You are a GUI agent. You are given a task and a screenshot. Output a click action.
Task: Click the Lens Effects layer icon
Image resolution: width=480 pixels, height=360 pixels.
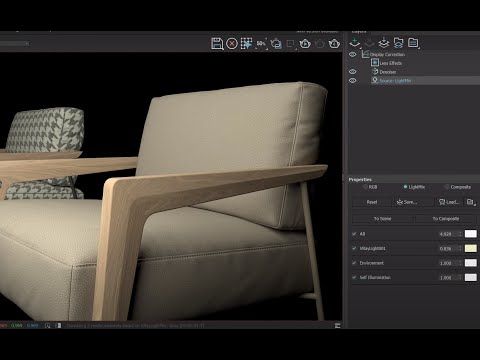pyautogui.click(x=375, y=63)
